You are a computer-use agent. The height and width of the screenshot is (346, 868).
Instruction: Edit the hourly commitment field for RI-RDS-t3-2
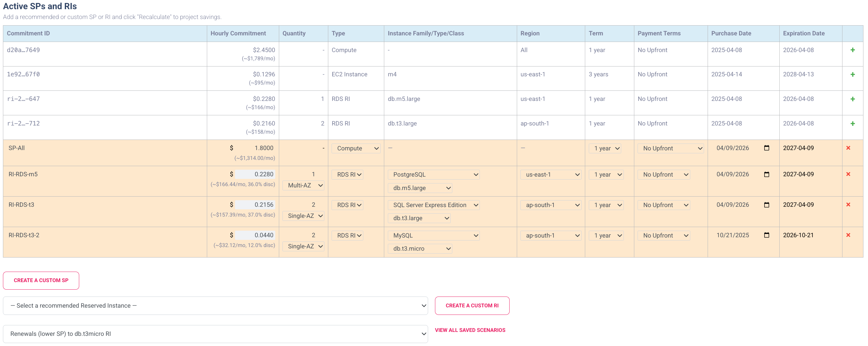pyautogui.click(x=254, y=235)
